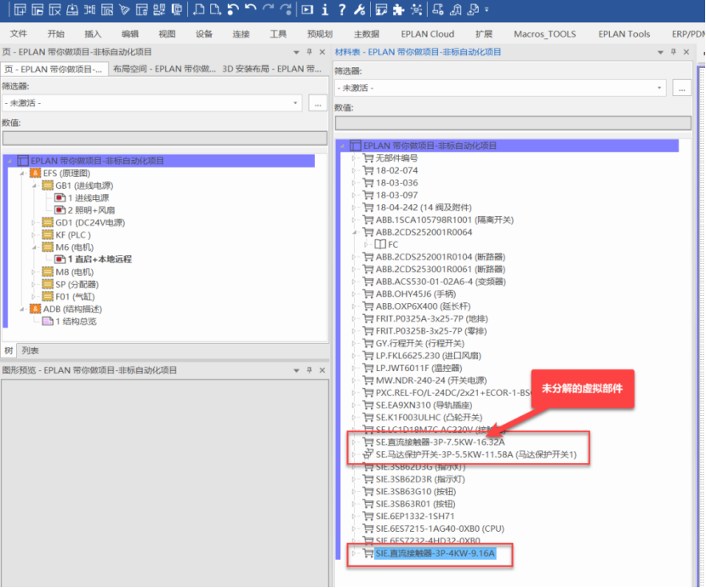The height and width of the screenshot is (588, 706).
Task: Expand the SP (分配器) node
Action: [34, 284]
